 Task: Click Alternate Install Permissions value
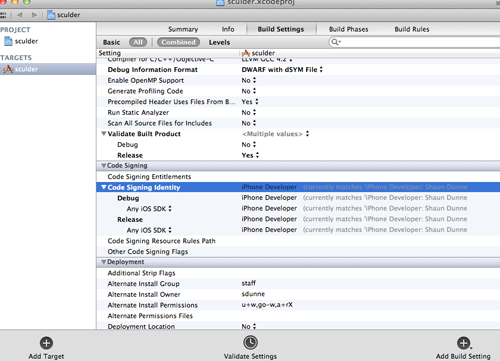(x=267, y=305)
